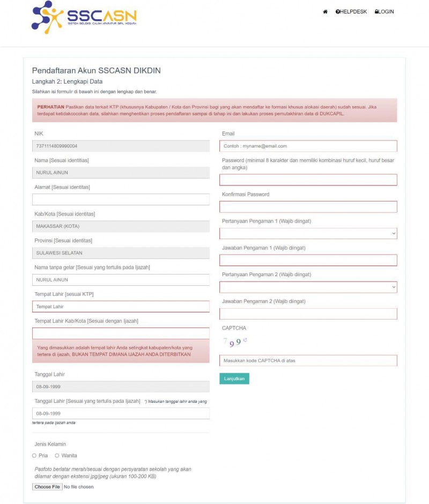Expand Pertanyaan Pengaman 2 dropdown
The width and height of the screenshot is (429, 504).
[308, 287]
